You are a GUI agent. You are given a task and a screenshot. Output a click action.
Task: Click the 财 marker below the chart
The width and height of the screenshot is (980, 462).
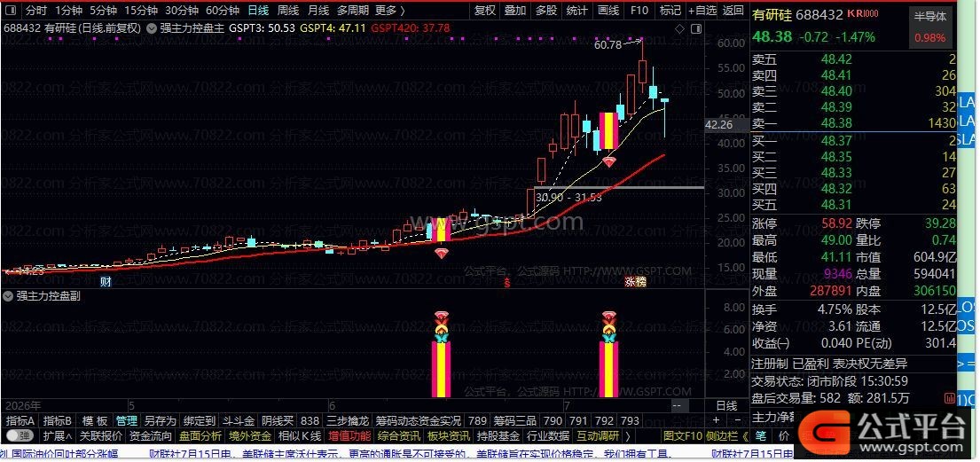[x=106, y=282]
